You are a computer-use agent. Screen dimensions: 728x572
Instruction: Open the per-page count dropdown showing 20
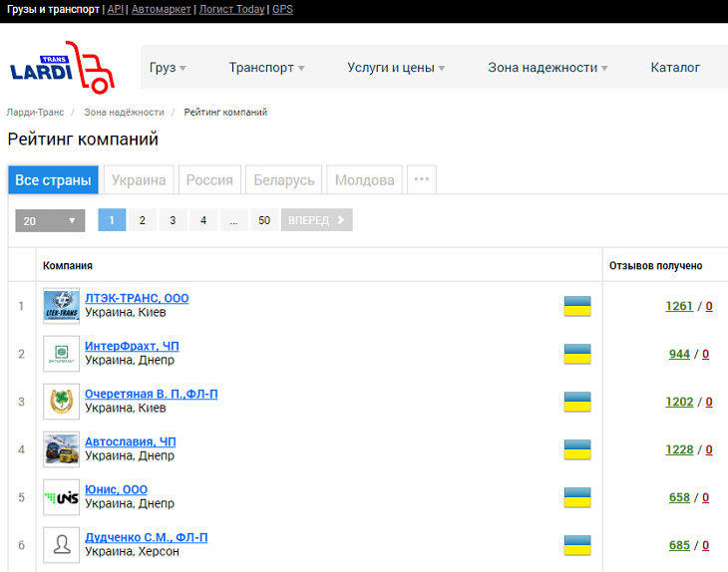50,220
